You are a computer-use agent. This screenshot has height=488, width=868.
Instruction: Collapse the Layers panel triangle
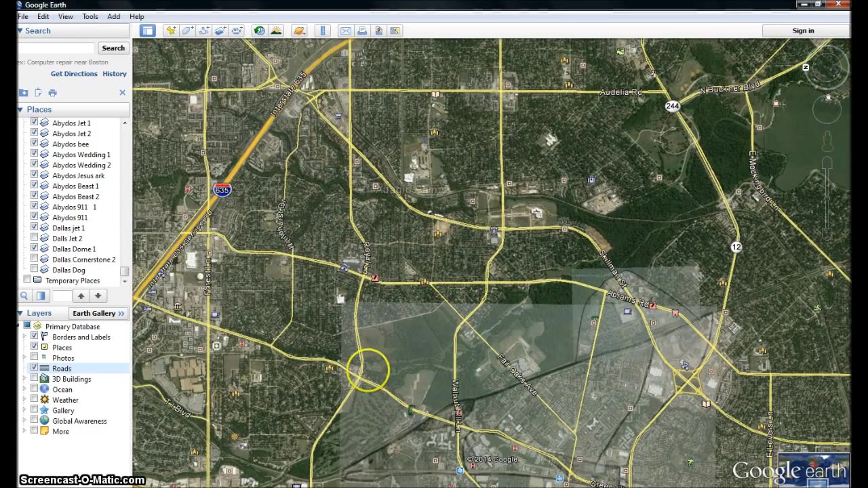tap(20, 313)
